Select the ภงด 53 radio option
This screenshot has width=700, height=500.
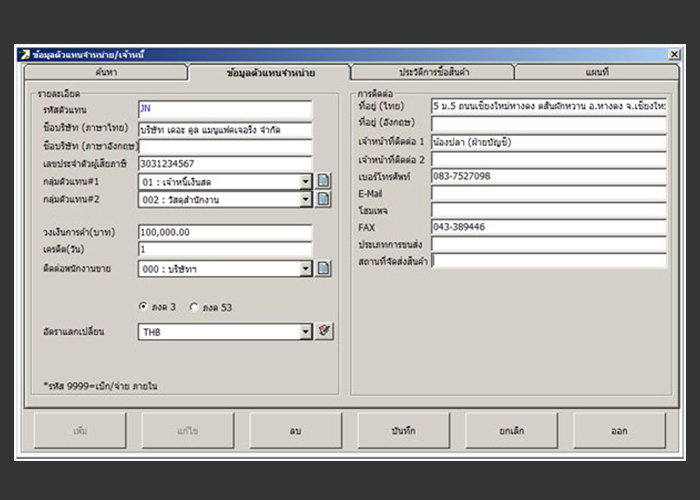[194, 307]
